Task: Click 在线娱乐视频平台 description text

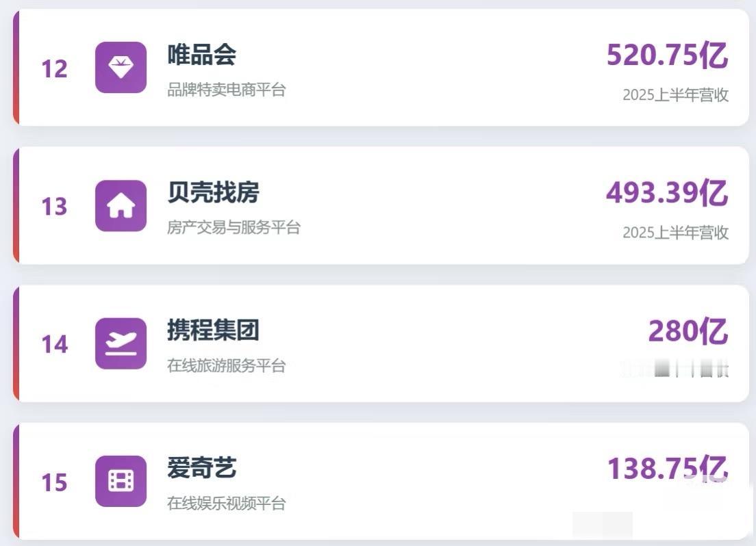Action: [226, 504]
